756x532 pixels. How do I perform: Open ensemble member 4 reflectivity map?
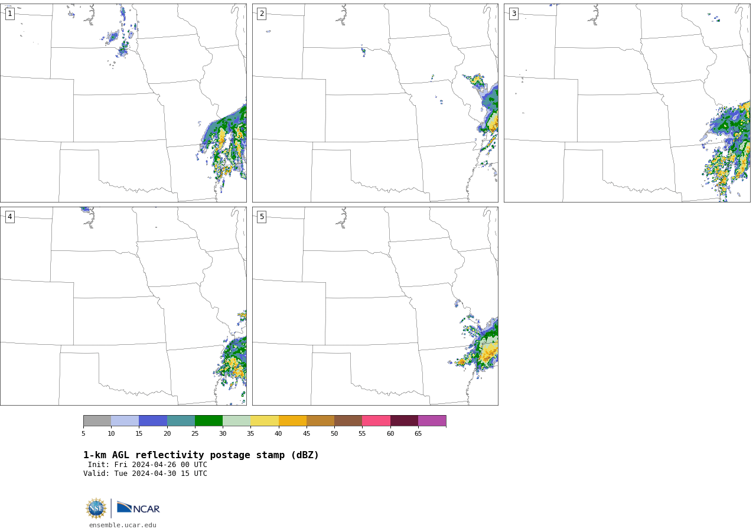pyautogui.click(x=123, y=306)
